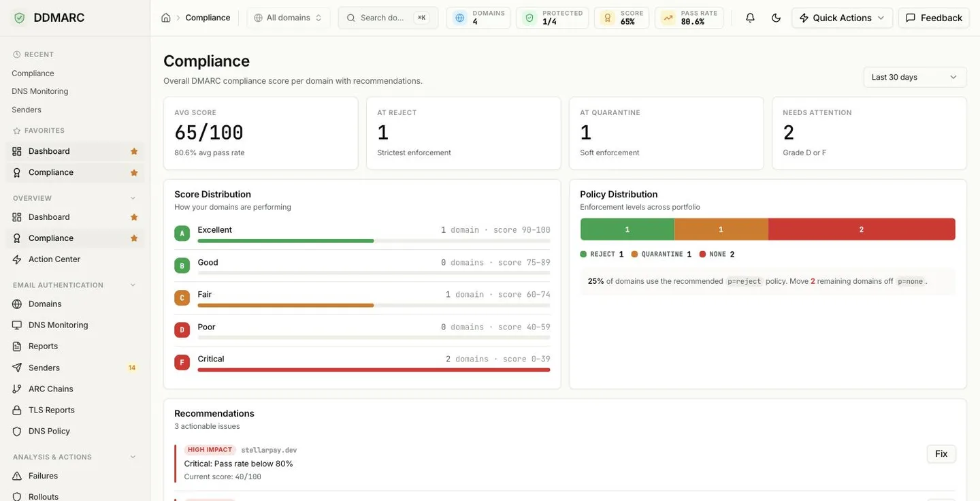Image resolution: width=980 pixels, height=501 pixels.
Task: Click the Recent clock heading icon
Action: pyautogui.click(x=17, y=54)
